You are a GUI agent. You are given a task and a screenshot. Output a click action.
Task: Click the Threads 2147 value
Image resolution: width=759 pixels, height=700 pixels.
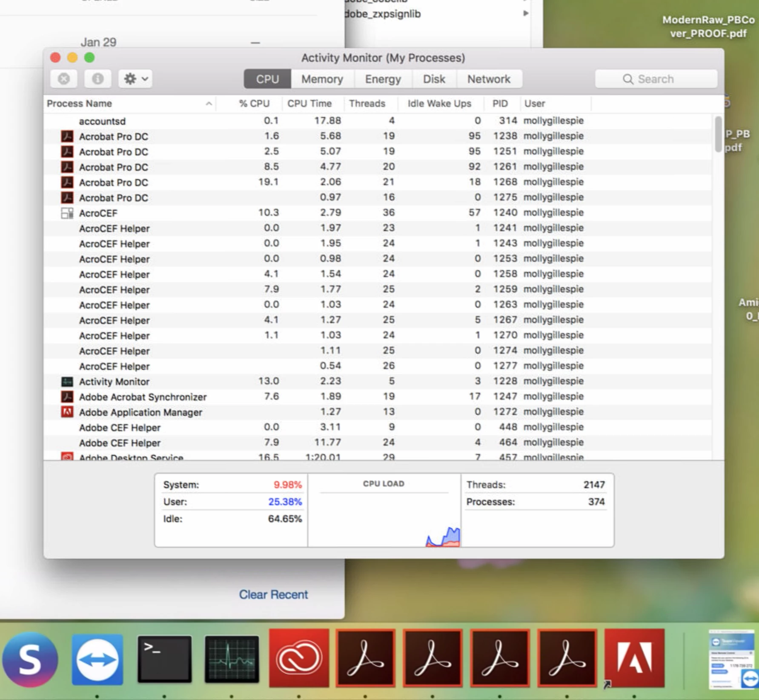[x=594, y=485]
